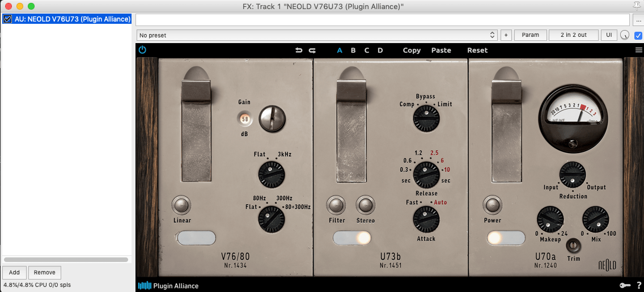This screenshot has width=644, height=292.
Task: Click the Add FX button
Action: (14, 273)
